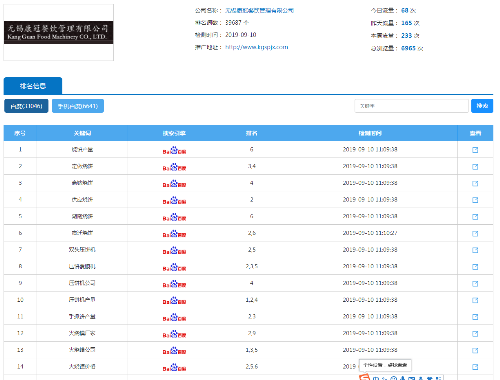Click the Baidu logo in row 14

pos(174,367)
